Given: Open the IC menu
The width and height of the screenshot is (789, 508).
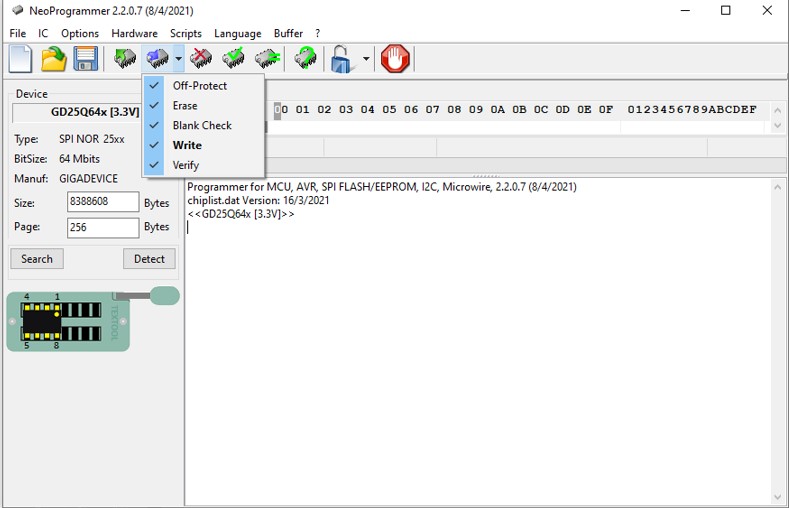Looking at the screenshot, I should [43, 34].
